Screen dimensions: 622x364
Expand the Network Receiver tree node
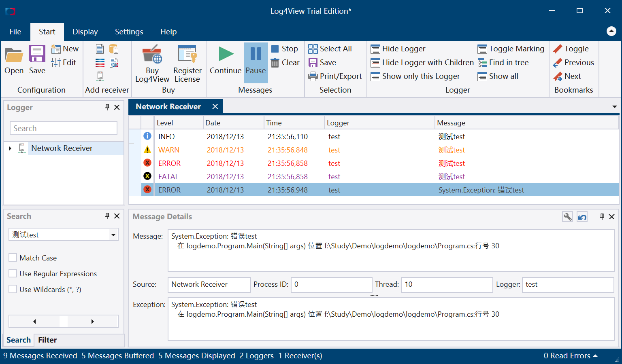(10, 148)
